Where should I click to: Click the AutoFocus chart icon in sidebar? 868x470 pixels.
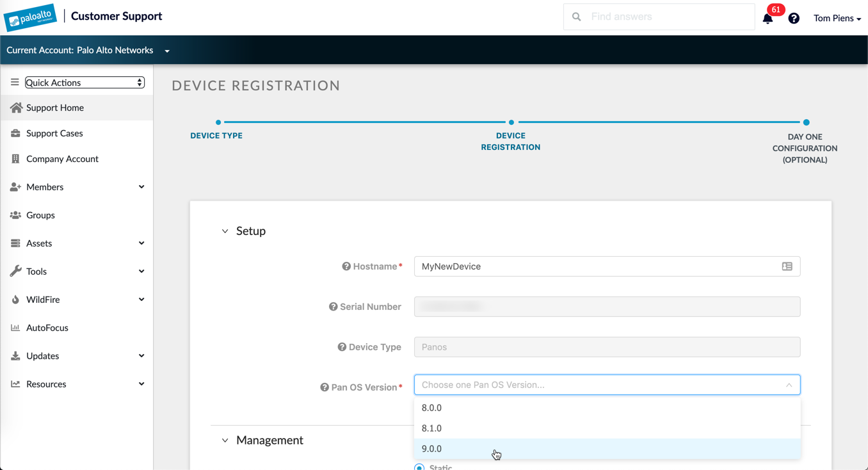tap(15, 327)
